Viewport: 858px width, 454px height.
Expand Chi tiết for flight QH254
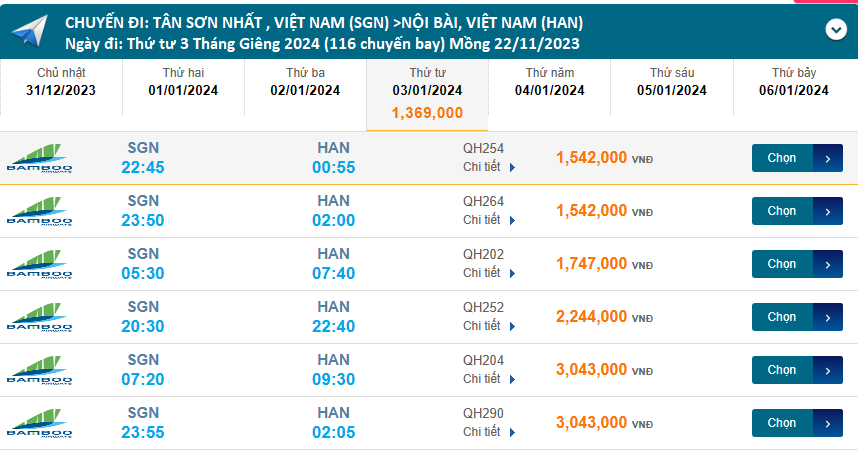tap(489, 167)
